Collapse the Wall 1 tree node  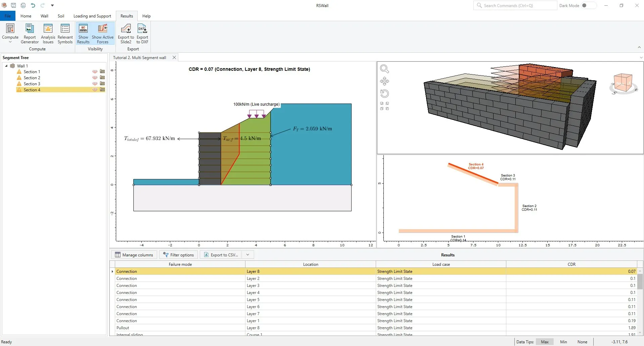click(6, 66)
